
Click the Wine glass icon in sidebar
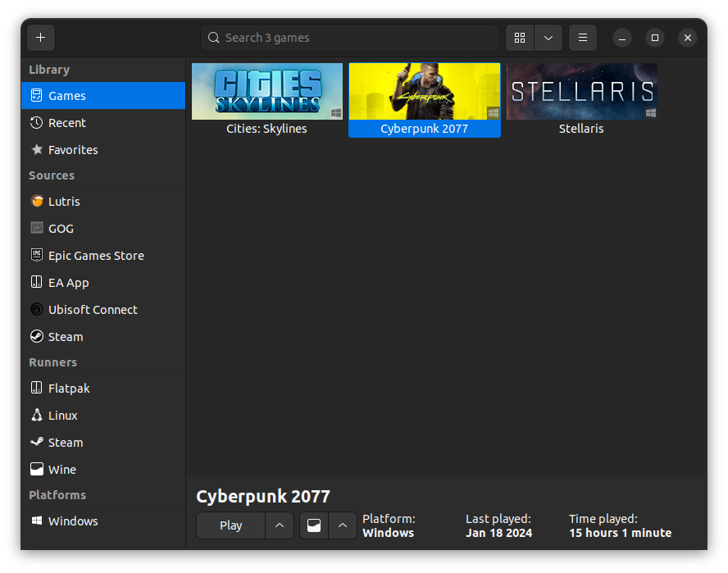pyautogui.click(x=37, y=469)
